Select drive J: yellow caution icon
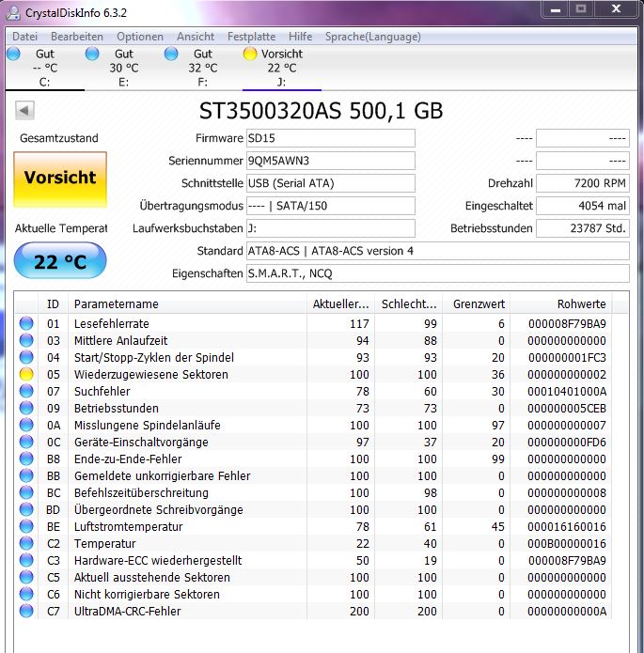644x653 pixels. pos(250,54)
